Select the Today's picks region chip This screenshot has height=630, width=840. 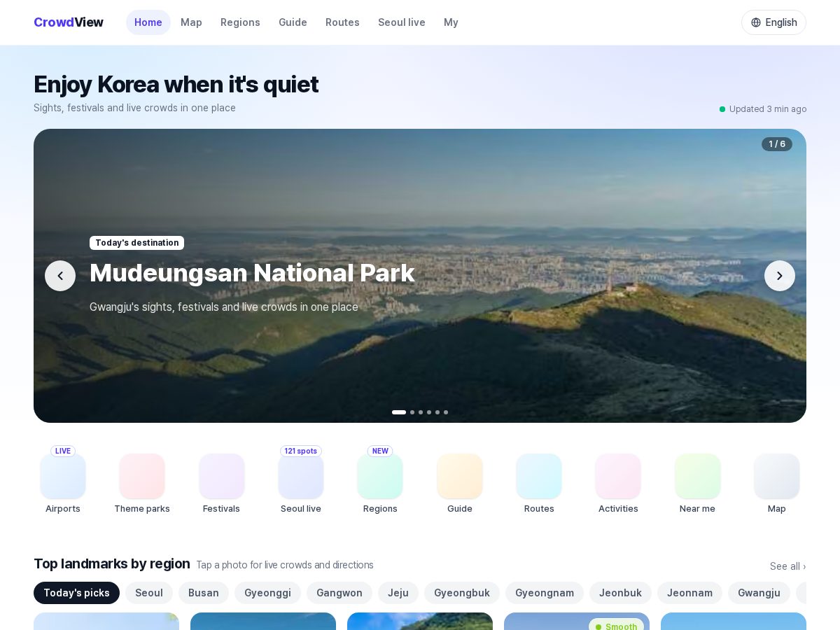click(x=76, y=593)
